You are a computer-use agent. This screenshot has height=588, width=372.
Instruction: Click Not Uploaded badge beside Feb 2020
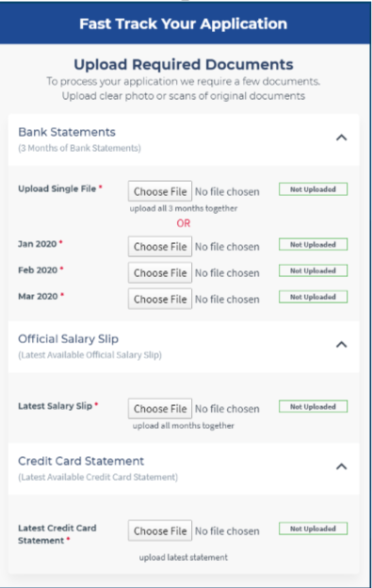314,270
